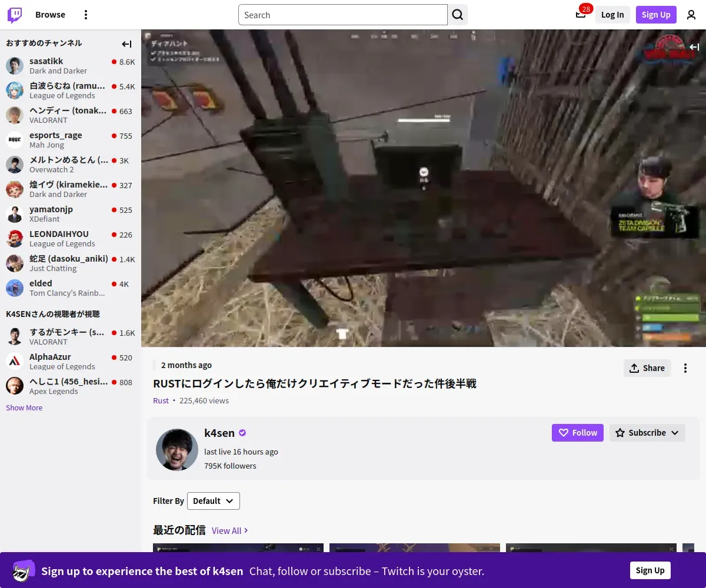
Task: Click 'Dark and Darker' under 煌イヴ
Action: [x=58, y=194]
